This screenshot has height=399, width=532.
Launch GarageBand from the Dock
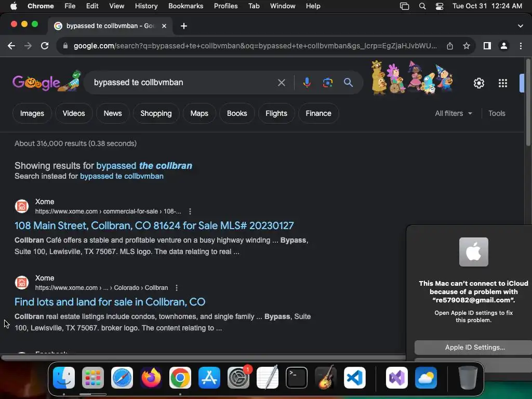click(x=326, y=378)
